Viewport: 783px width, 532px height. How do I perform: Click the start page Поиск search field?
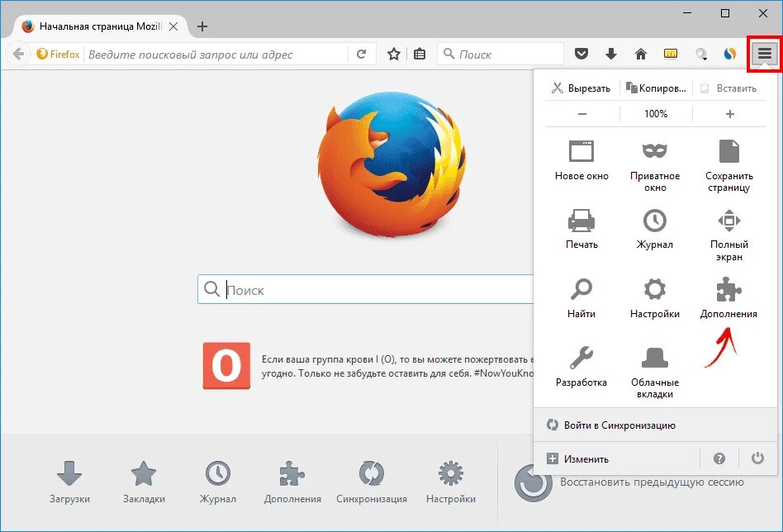coord(366,289)
